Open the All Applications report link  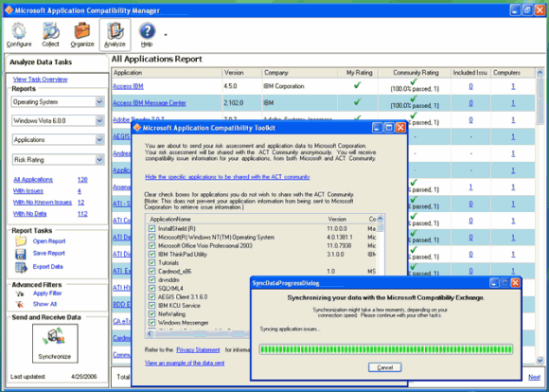point(33,180)
